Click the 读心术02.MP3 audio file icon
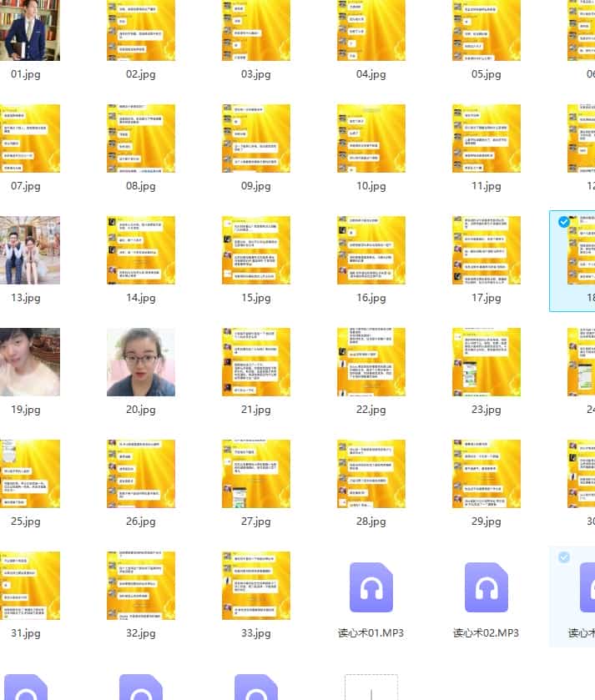This screenshot has height=700, width=595. tap(486, 588)
